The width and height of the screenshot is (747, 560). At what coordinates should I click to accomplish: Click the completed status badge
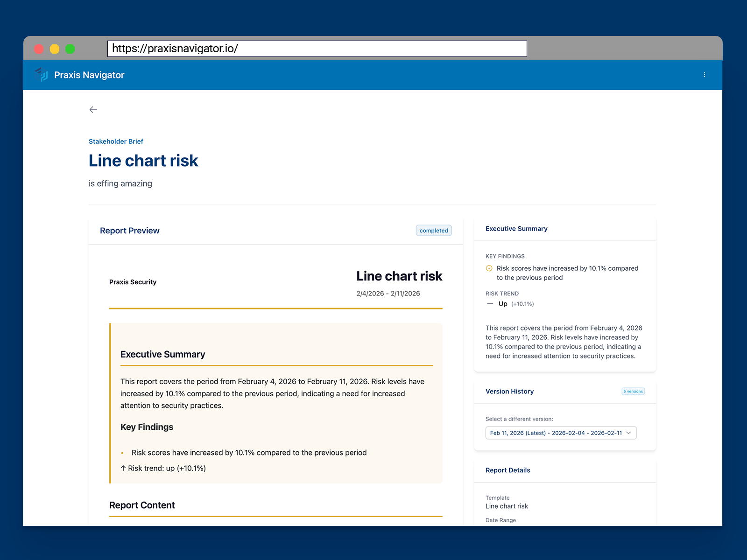coord(433,230)
